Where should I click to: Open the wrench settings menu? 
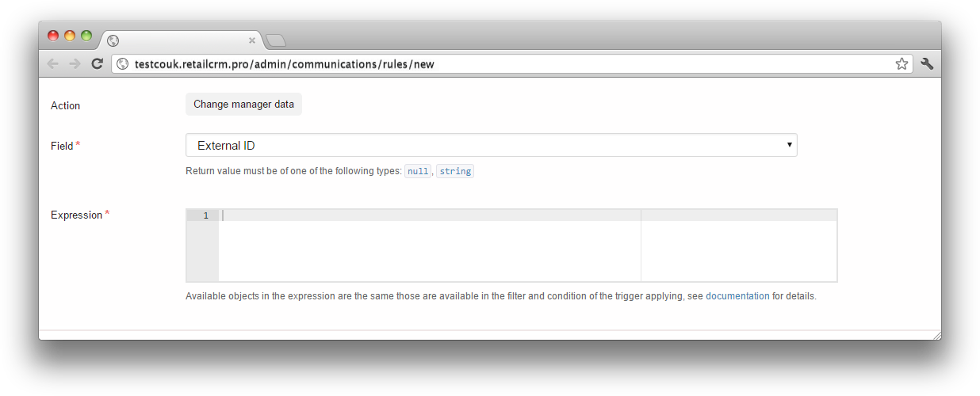[927, 64]
